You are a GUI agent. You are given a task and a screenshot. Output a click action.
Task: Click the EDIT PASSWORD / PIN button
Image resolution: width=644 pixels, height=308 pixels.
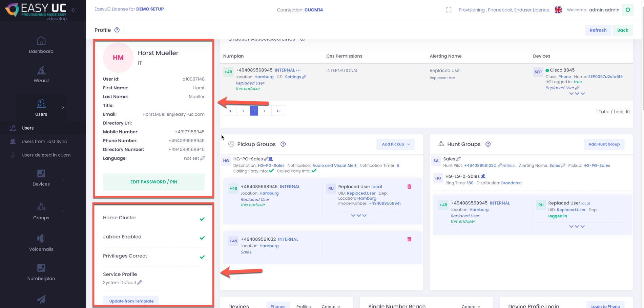[x=153, y=182]
